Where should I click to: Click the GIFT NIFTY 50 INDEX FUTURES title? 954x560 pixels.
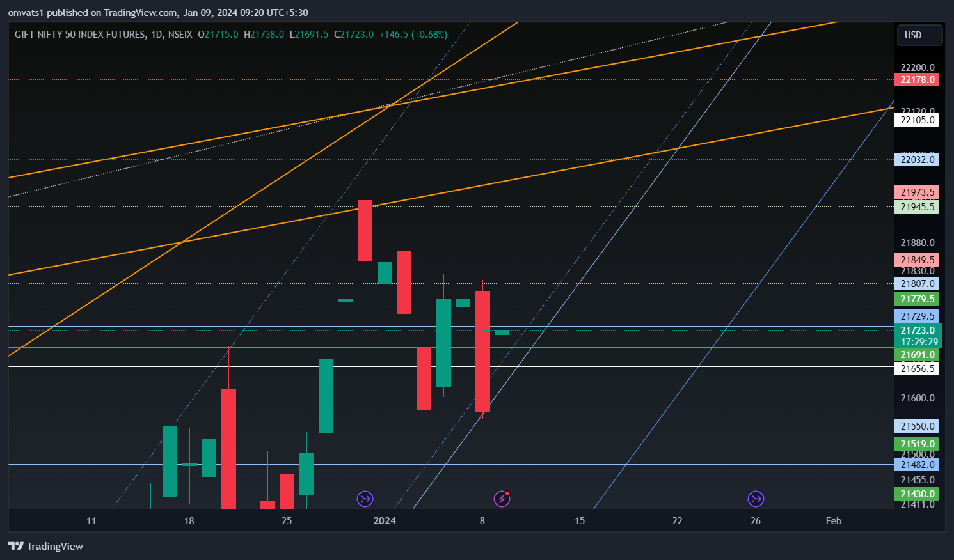pos(80,35)
